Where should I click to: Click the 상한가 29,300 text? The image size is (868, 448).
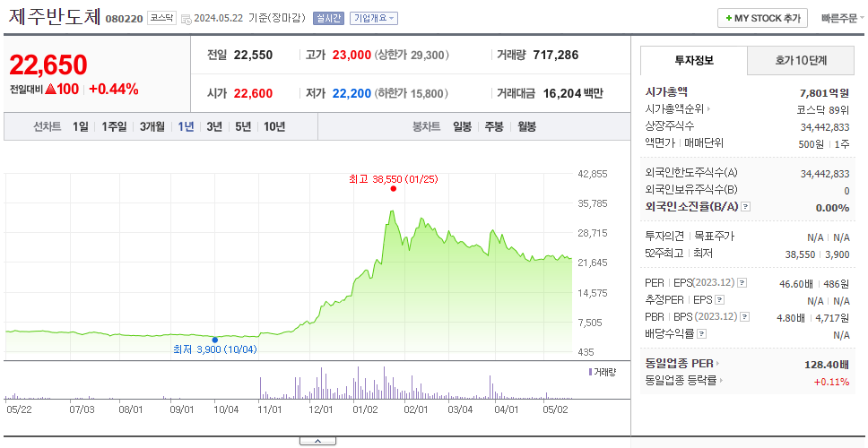tap(412, 56)
